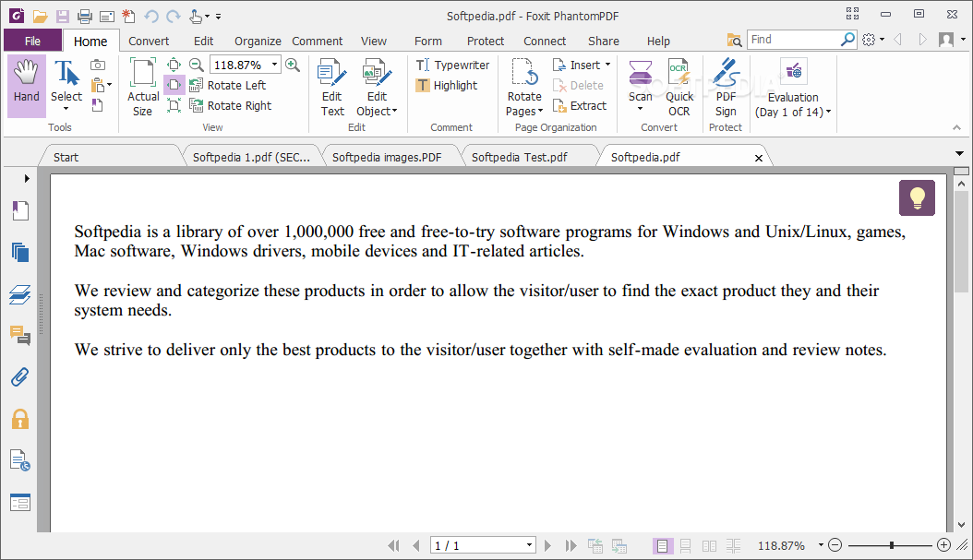Switch to Organize ribbon tab
973x560 pixels.
pos(258,41)
